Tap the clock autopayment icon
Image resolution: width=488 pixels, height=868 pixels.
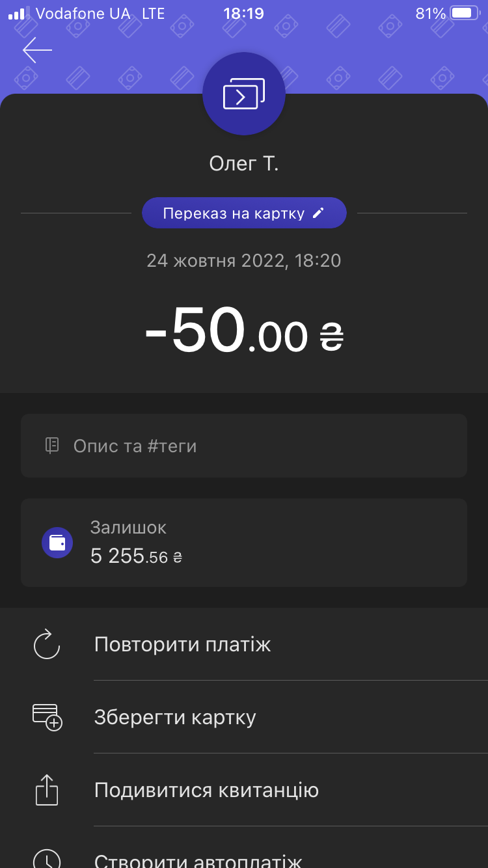(47, 860)
